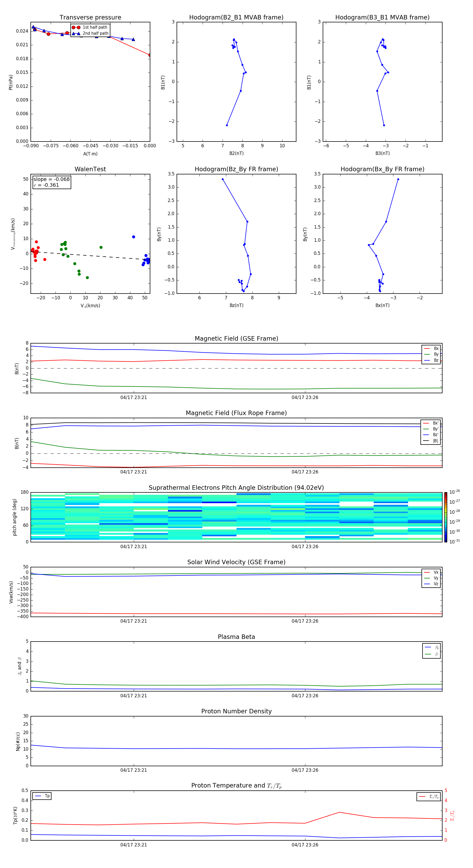
Task: Select By' in the Flux Rope Frame legend
Action: (431, 429)
